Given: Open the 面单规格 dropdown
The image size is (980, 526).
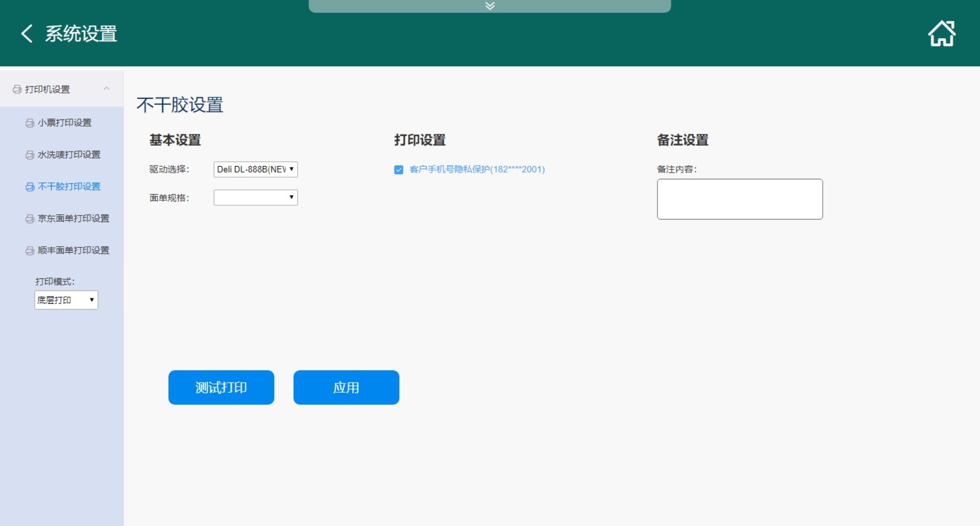Looking at the screenshot, I should pyautogui.click(x=255, y=198).
